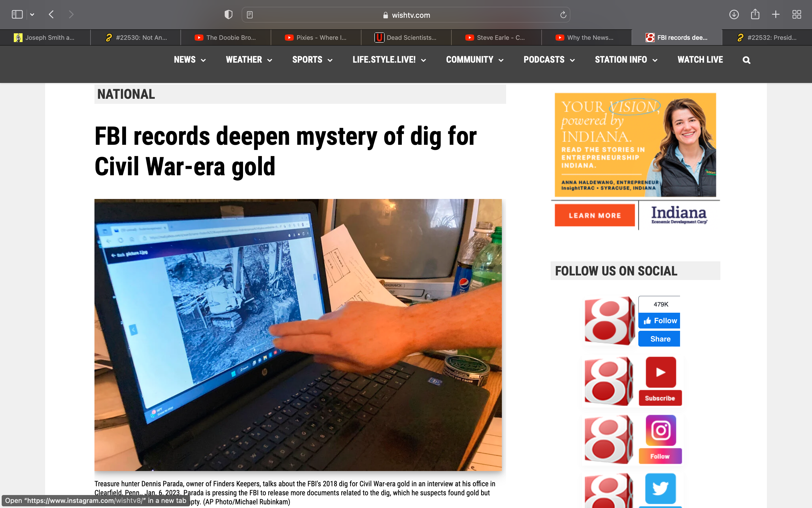Click the Facebook Share button
This screenshot has width=812, height=508.
click(659, 339)
